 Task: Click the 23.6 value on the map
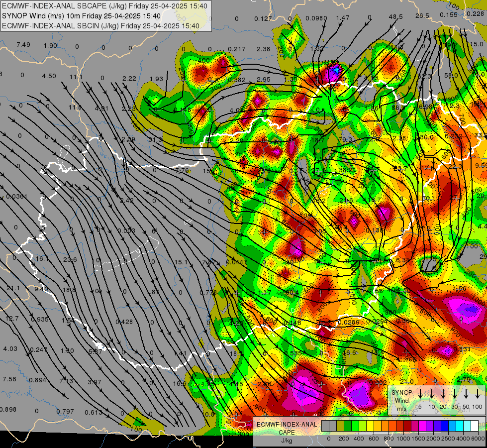pyautogui.click(x=70, y=260)
